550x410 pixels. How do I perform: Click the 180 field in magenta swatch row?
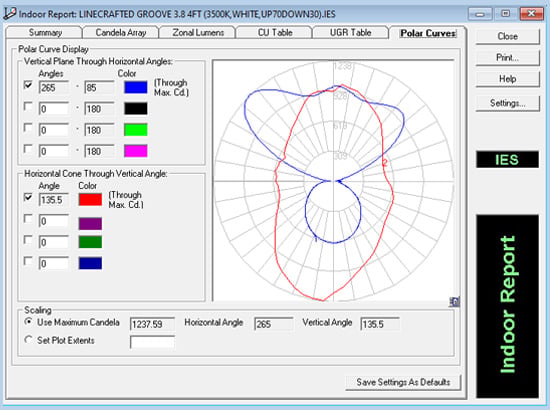point(99,151)
